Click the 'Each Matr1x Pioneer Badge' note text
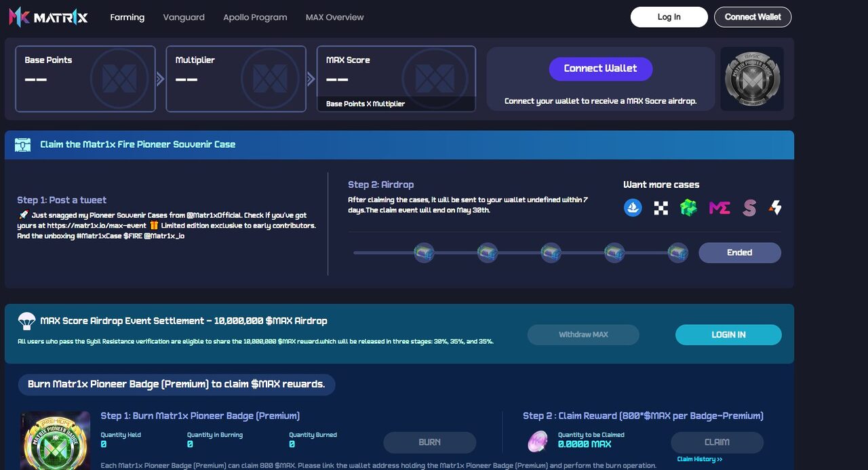868x470 pixels. pyautogui.click(x=378, y=466)
